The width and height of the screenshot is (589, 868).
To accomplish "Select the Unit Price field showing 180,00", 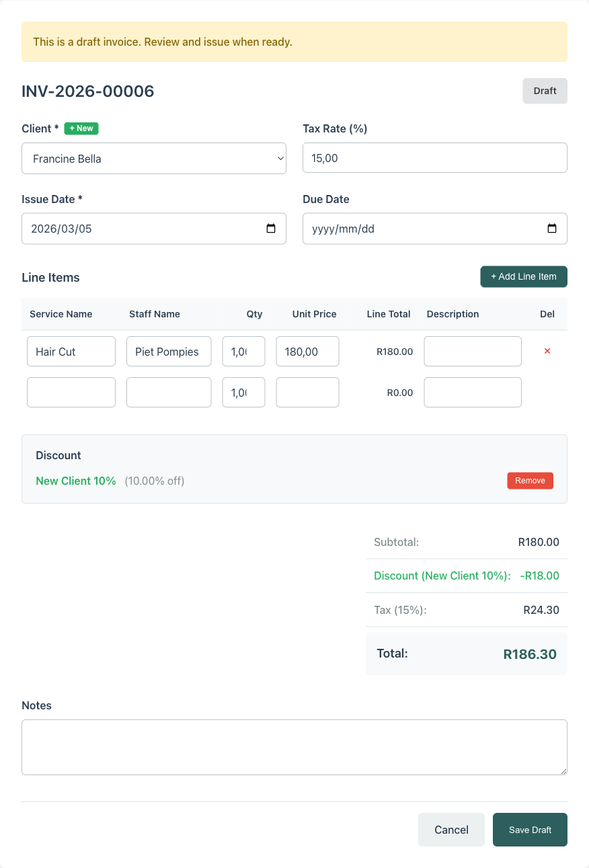I will tap(307, 351).
